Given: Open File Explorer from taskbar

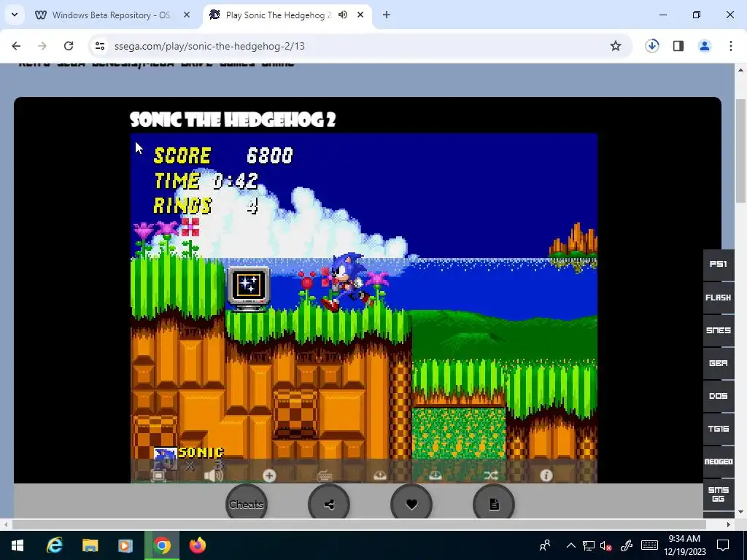Looking at the screenshot, I should [90, 545].
